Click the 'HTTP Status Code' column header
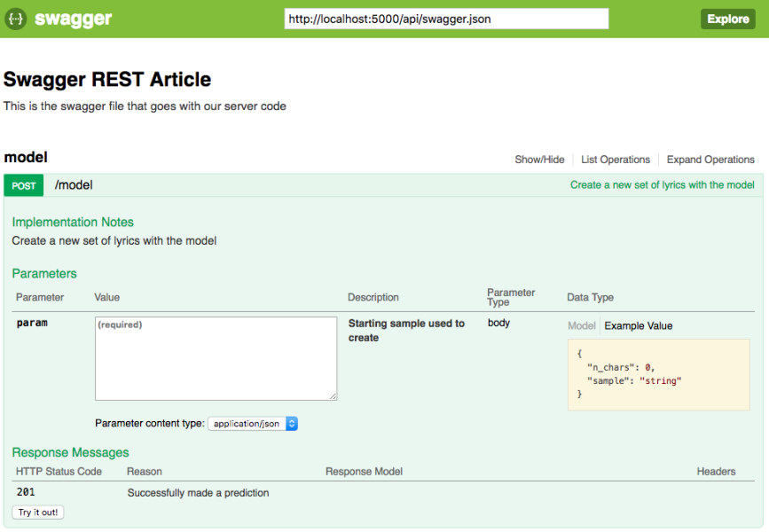The height and width of the screenshot is (532, 769). (59, 471)
